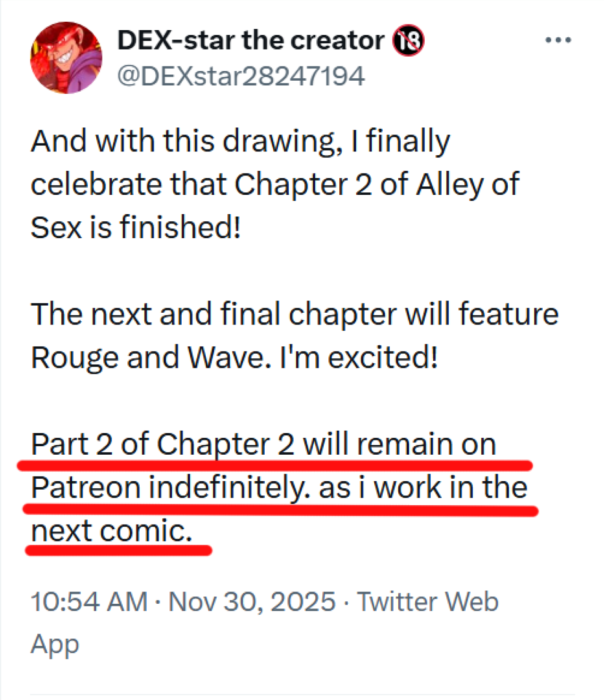Click the word "indefinitely." in the tweet
Screen dimensions: 604x700
point(230,488)
